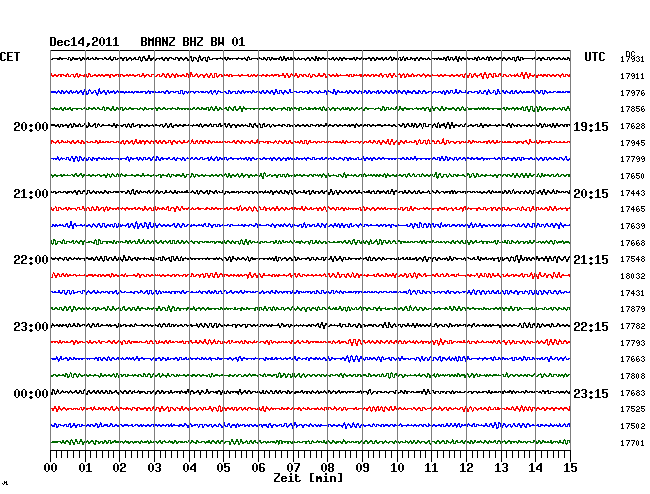This screenshot has height=494, width=650.
Task: Click the DC value "17465"
Action: (633, 210)
